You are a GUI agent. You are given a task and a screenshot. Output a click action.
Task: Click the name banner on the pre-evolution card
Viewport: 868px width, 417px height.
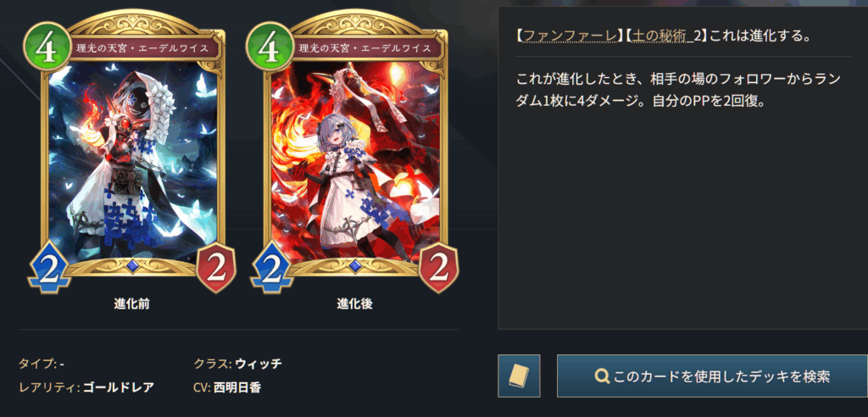[x=142, y=48]
